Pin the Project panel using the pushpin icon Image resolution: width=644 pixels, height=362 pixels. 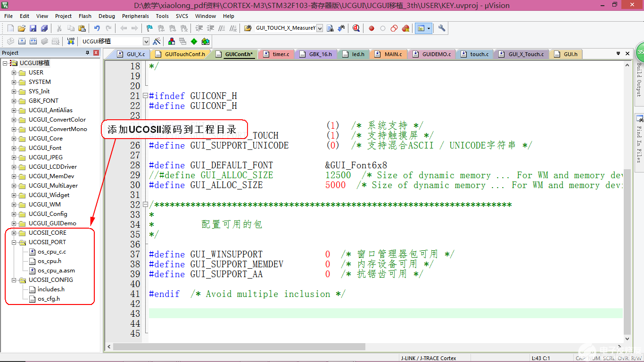coord(87,53)
